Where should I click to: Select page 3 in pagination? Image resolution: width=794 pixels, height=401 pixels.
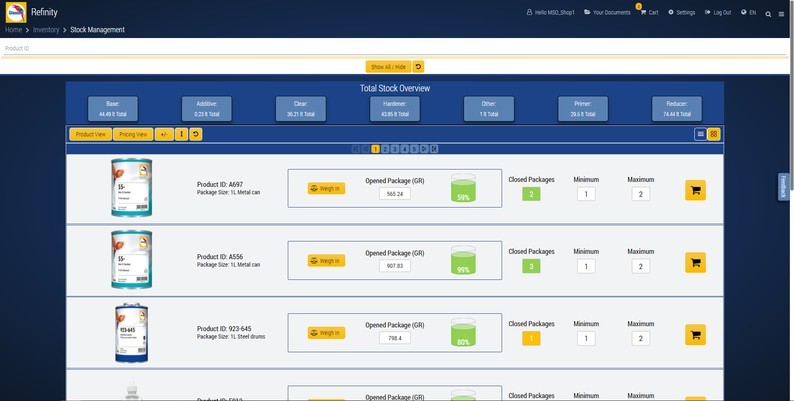pos(395,149)
